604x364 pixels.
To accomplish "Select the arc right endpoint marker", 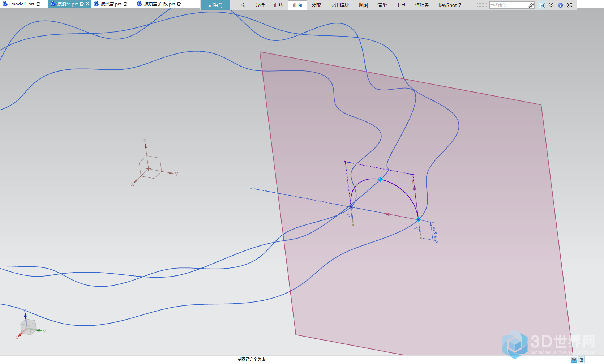I will [x=418, y=219].
